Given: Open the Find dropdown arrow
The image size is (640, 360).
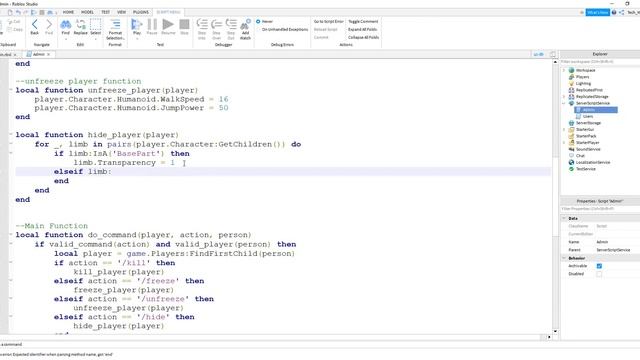Looking at the screenshot, I should click(x=65, y=39).
